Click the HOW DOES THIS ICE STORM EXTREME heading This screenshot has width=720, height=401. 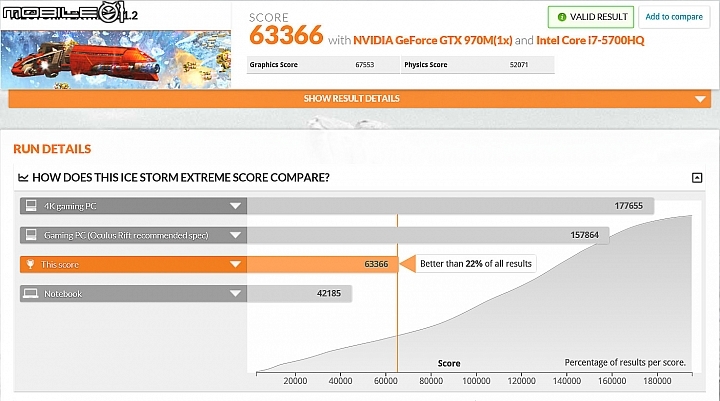(x=181, y=178)
